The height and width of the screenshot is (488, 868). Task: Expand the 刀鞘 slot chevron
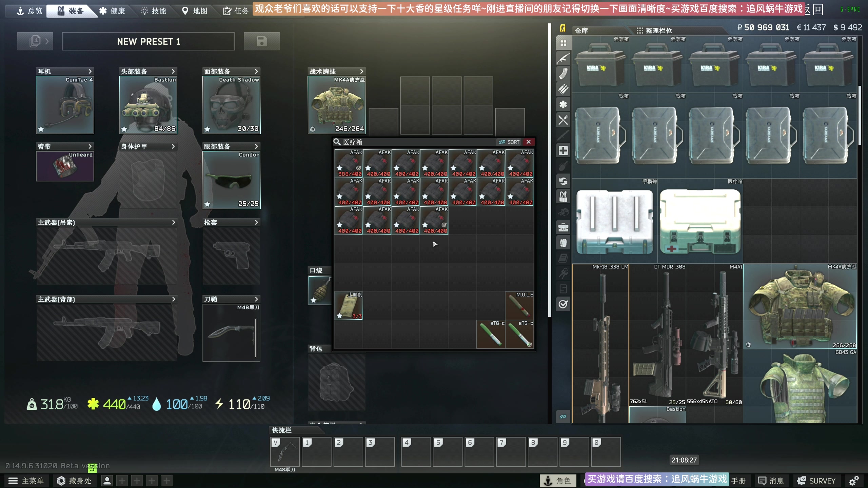pos(256,299)
